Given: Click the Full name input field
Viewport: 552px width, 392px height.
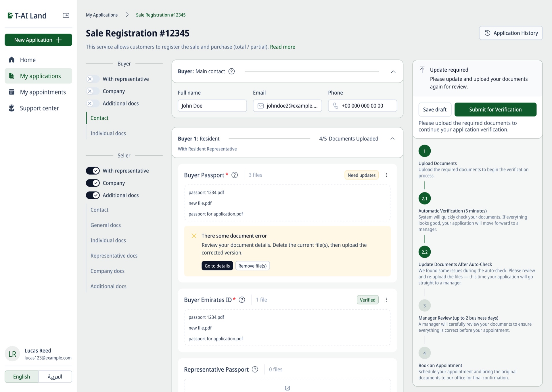Looking at the screenshot, I should (x=212, y=106).
